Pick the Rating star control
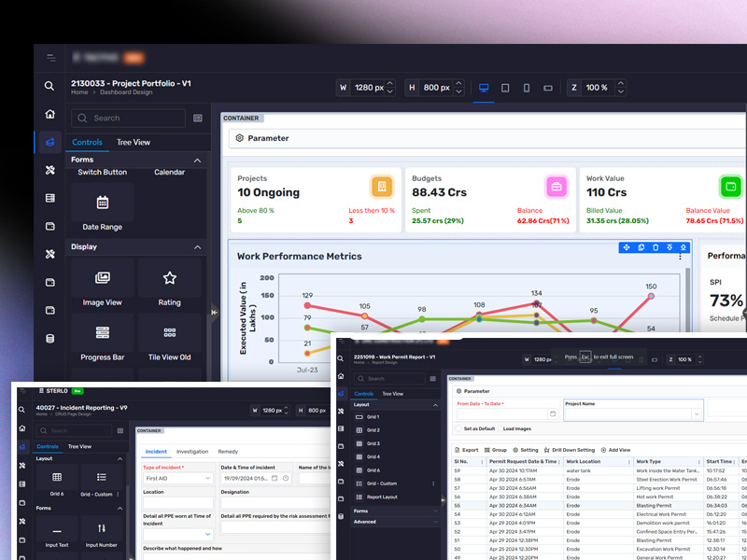This screenshot has height=560, width=747. 169,278
